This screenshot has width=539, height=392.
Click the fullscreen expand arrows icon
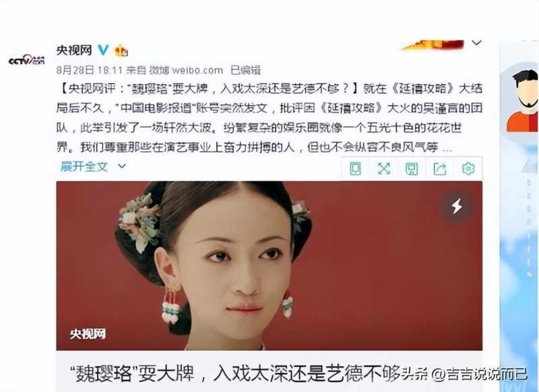(383, 168)
